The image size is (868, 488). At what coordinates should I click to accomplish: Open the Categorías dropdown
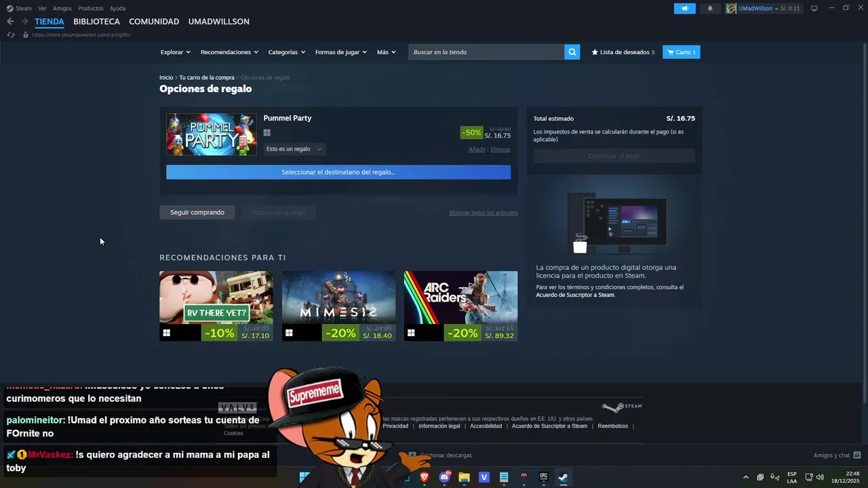286,52
